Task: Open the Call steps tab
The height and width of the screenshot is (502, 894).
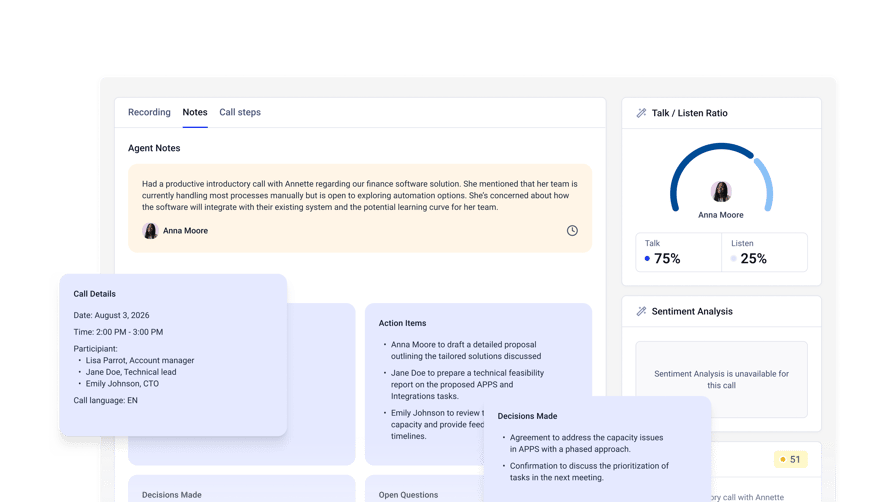Action: coord(240,112)
